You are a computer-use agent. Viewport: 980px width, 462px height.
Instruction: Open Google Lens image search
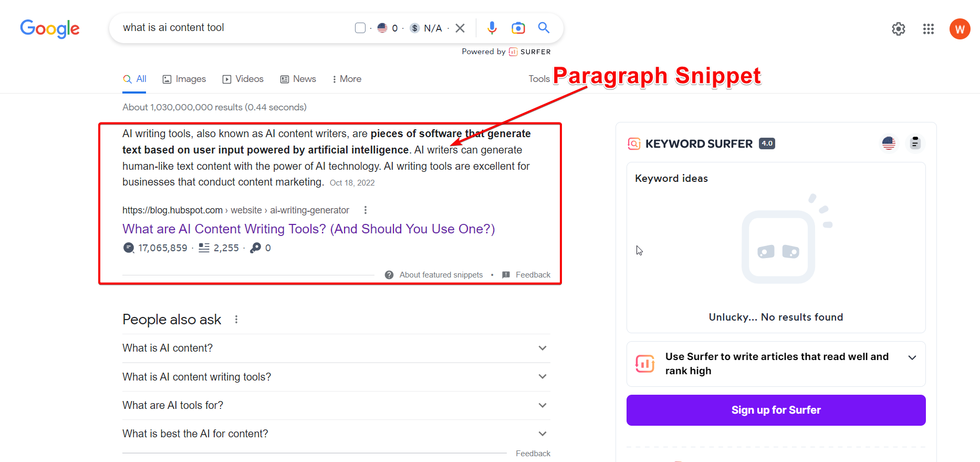(x=518, y=28)
